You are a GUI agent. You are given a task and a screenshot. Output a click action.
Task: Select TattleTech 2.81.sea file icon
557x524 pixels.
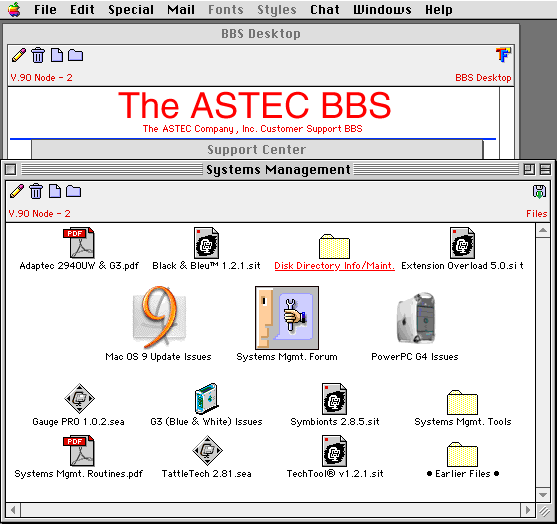pyautogui.click(x=207, y=450)
